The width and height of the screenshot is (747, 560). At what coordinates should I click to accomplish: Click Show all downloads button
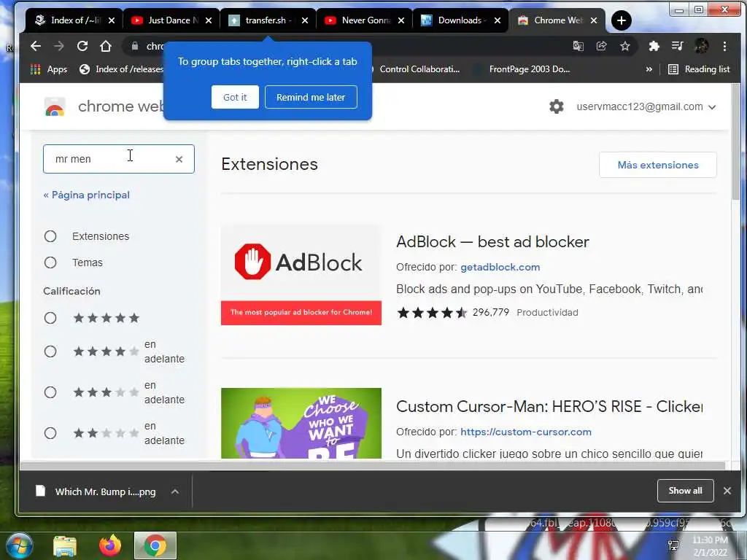click(x=685, y=491)
